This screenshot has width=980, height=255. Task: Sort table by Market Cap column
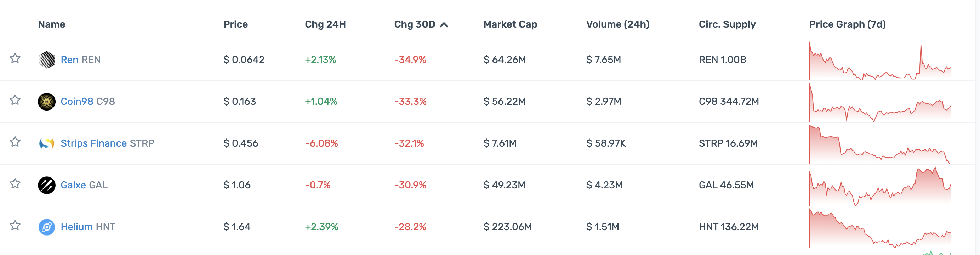pyautogui.click(x=510, y=24)
